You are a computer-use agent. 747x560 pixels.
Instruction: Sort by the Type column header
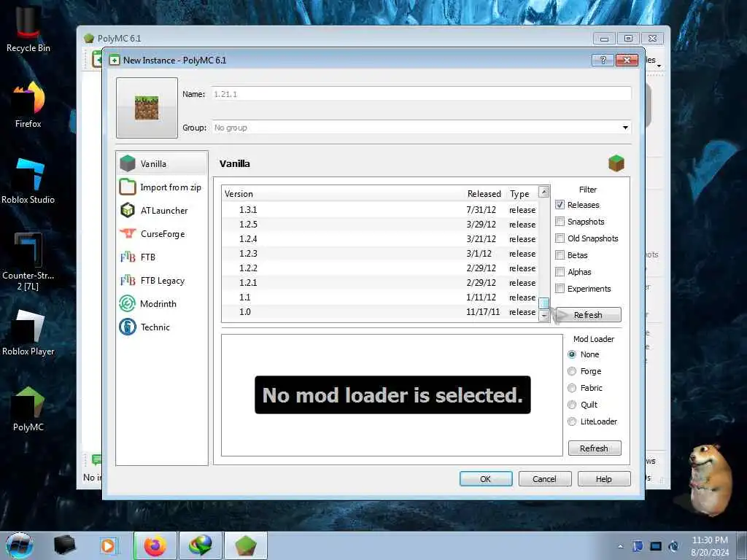click(520, 193)
